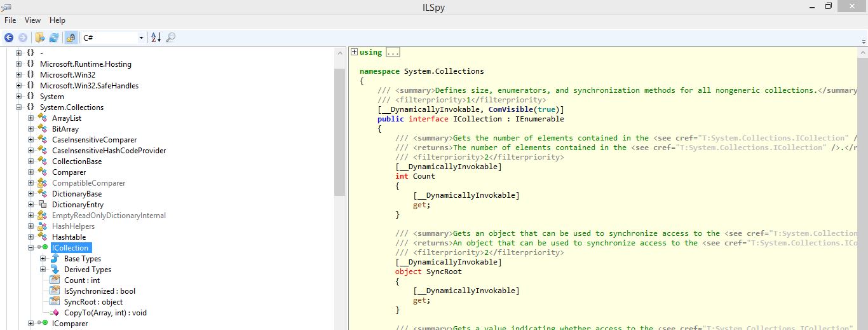Viewport: 868px width, 330px height.
Task: Click the ComVisible attribute in the code
Action: (x=511, y=109)
